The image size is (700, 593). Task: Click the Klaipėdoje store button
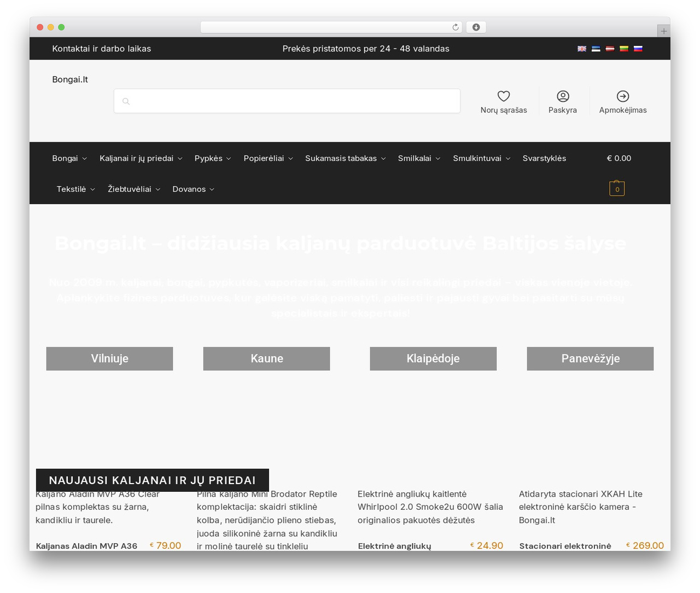tap(433, 358)
